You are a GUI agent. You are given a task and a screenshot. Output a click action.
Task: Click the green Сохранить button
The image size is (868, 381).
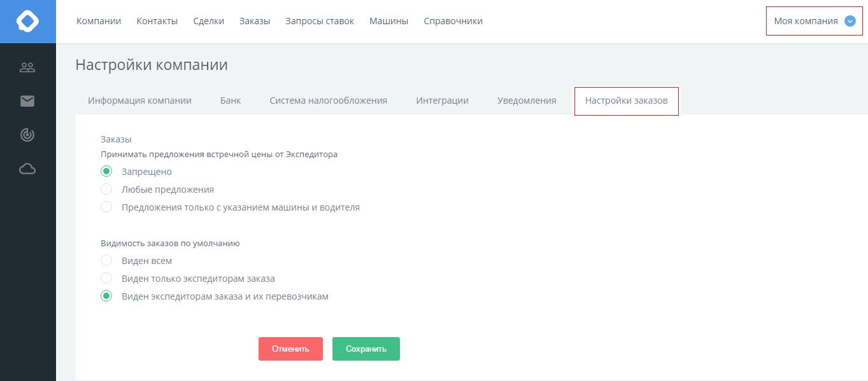[366, 349]
